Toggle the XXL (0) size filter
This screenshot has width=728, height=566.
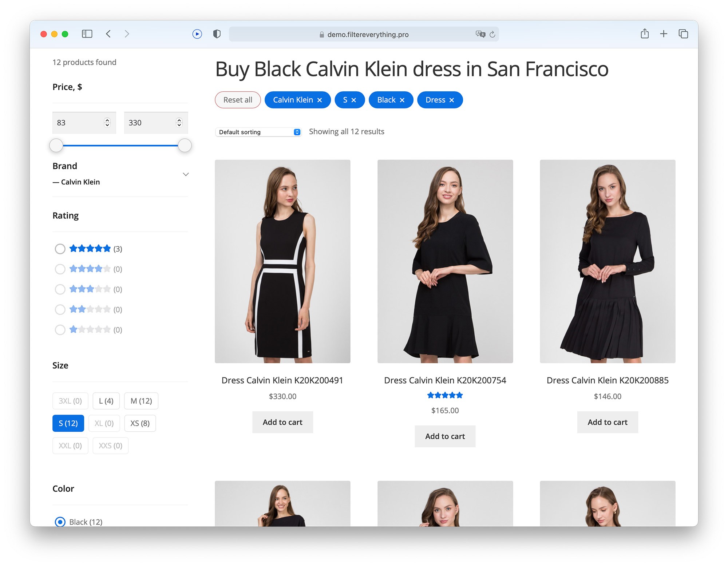coord(70,446)
